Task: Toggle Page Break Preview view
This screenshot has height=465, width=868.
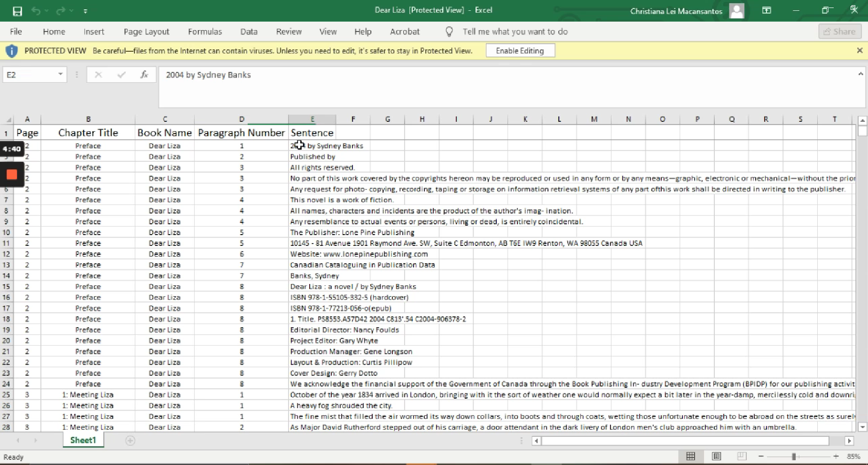Action: click(742, 457)
